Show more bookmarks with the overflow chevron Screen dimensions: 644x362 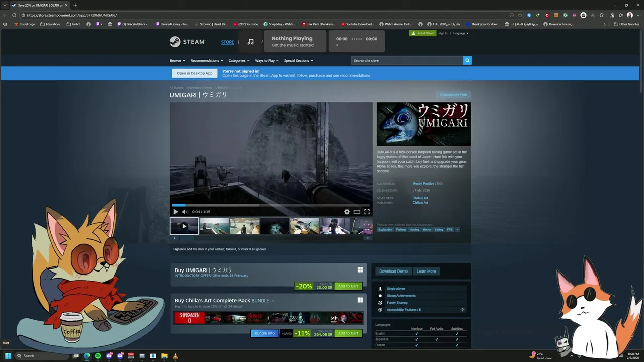click(x=605, y=24)
